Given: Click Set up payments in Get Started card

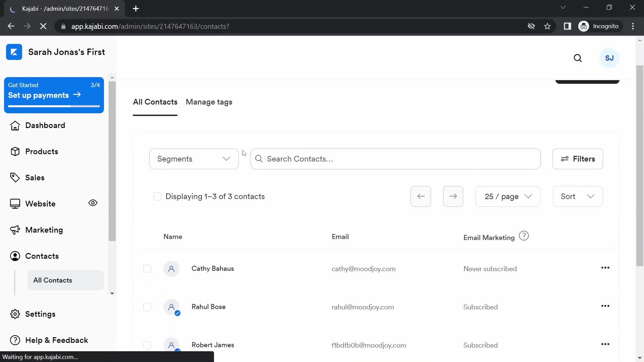Looking at the screenshot, I should click(44, 95).
